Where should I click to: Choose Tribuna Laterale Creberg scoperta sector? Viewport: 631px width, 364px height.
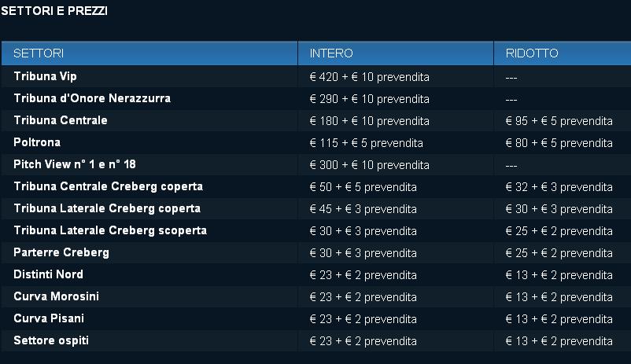110,230
